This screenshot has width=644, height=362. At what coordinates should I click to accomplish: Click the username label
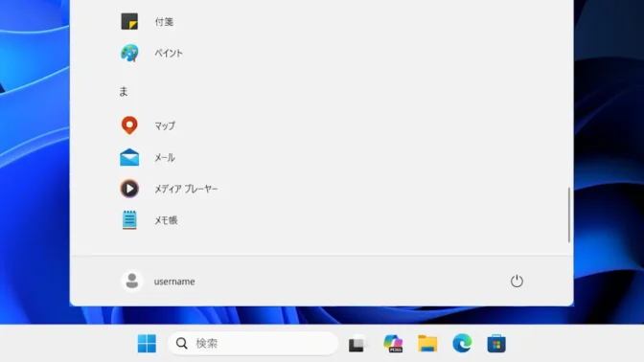(174, 282)
